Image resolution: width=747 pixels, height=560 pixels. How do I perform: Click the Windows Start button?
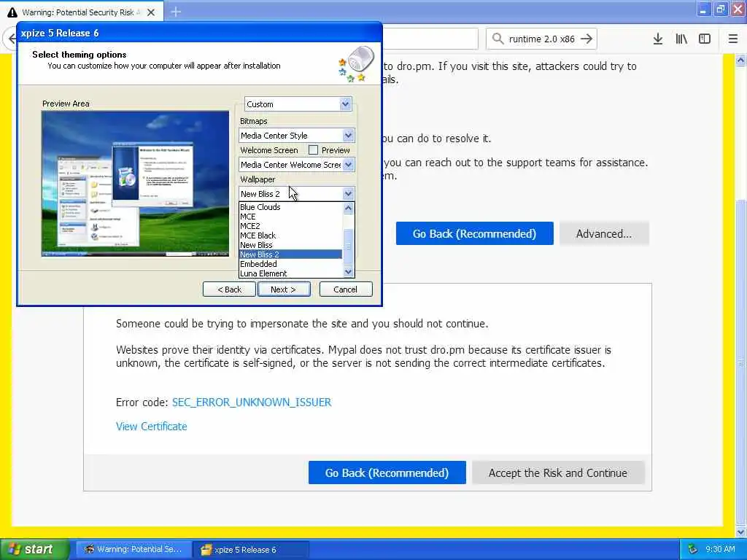(34, 550)
